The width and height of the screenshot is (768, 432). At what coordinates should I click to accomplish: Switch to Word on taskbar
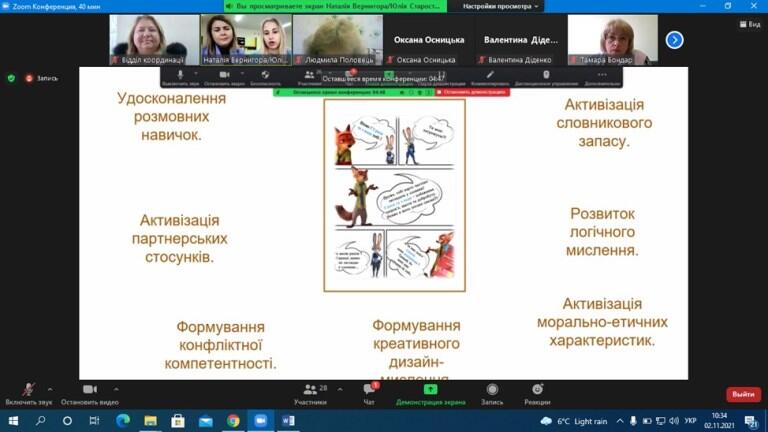(288, 421)
